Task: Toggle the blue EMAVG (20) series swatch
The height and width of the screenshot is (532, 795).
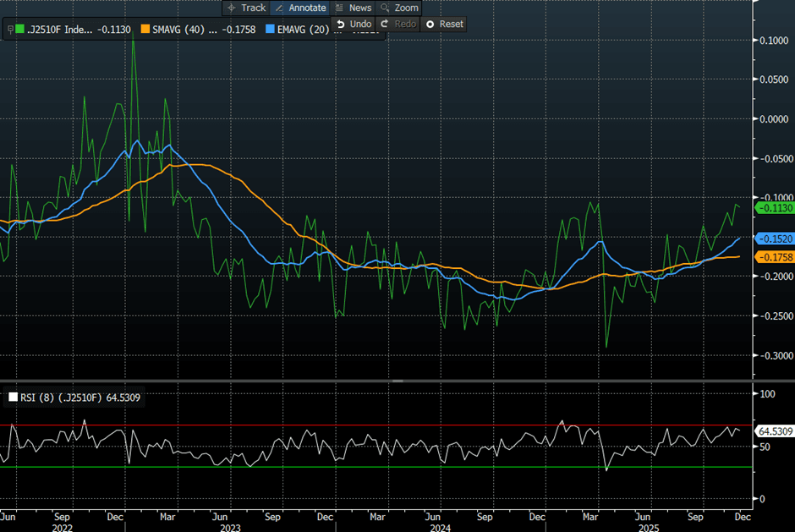Action: pos(271,30)
